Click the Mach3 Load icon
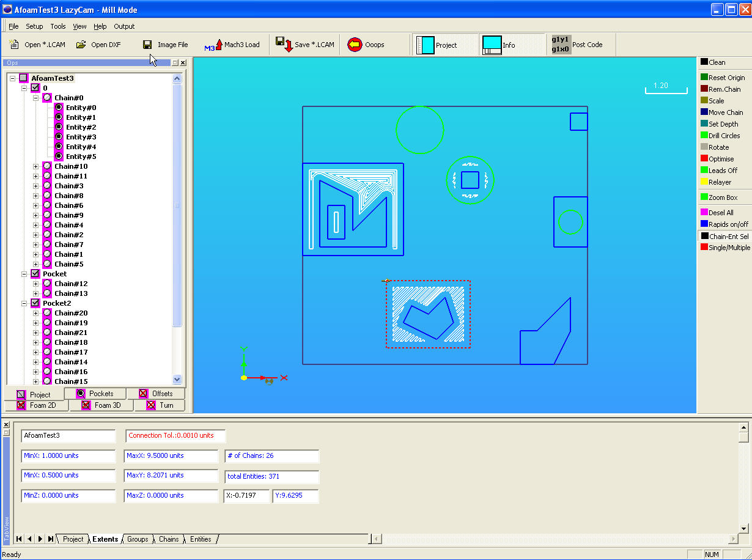The height and width of the screenshot is (560, 752). pos(213,45)
